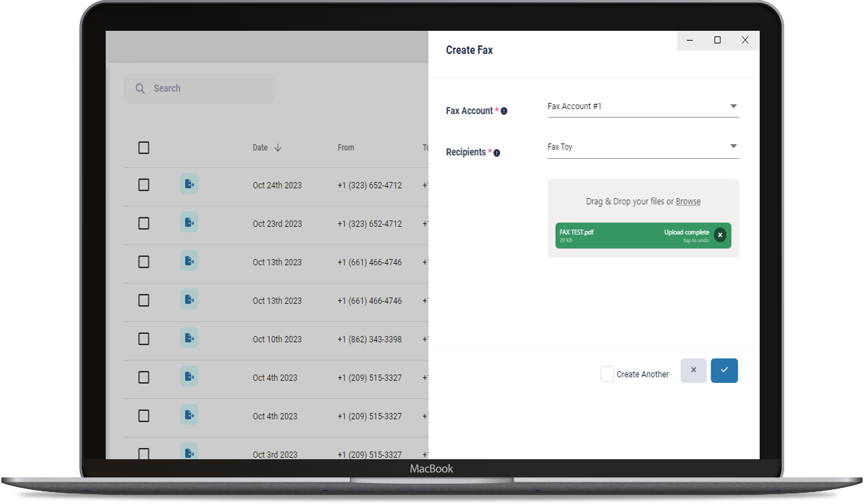
Task: Select the checkbox for the Oct 24th 2023 fax
Action: (144, 185)
